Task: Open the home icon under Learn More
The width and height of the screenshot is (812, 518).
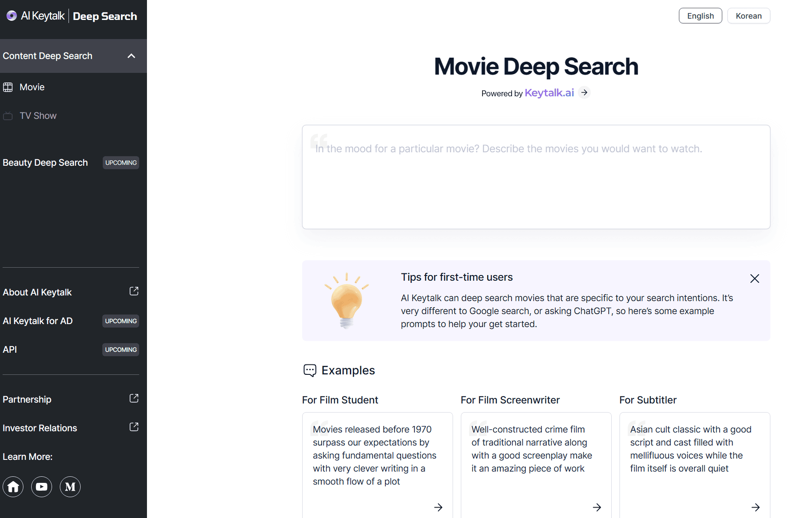Action: click(13, 487)
